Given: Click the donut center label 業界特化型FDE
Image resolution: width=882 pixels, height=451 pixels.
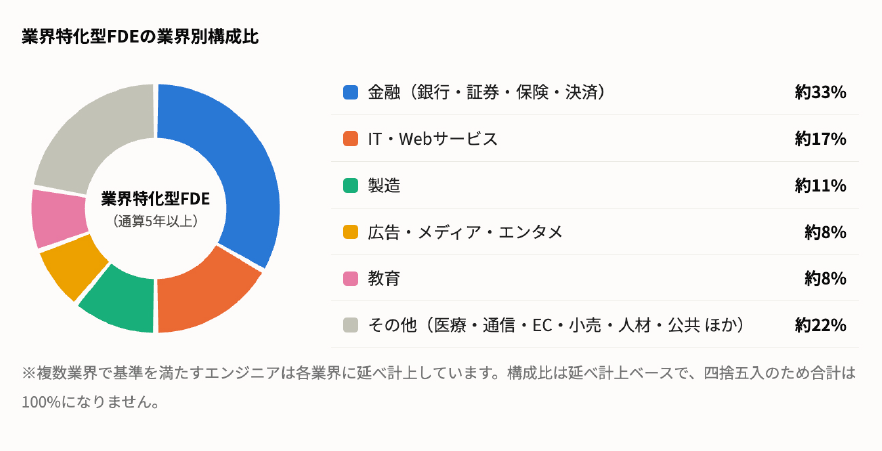Looking at the screenshot, I should click(155, 199).
